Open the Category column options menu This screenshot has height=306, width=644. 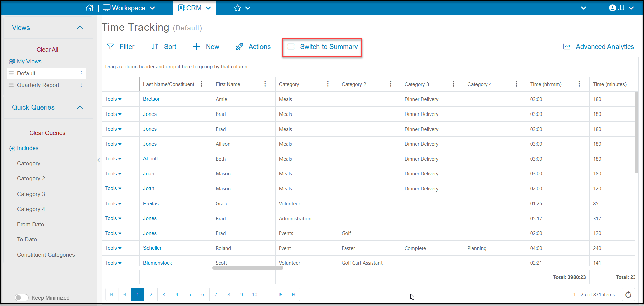pos(328,84)
